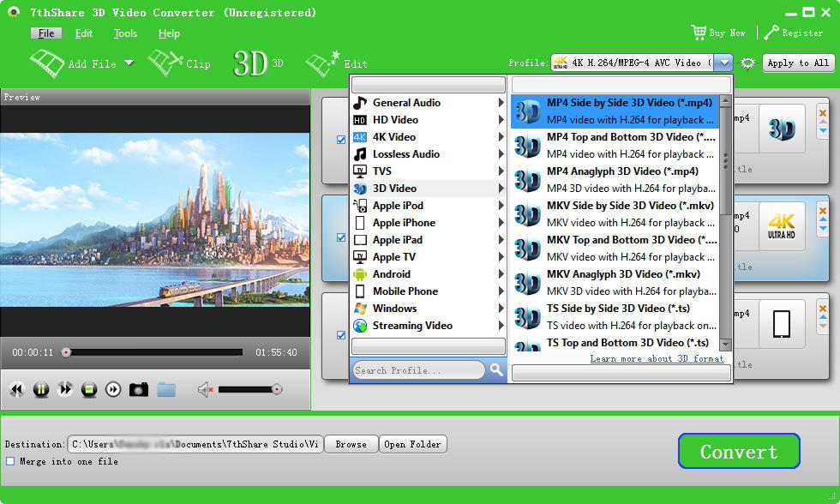The width and height of the screenshot is (840, 504).
Task: Click the Register key icon
Action: [x=771, y=33]
